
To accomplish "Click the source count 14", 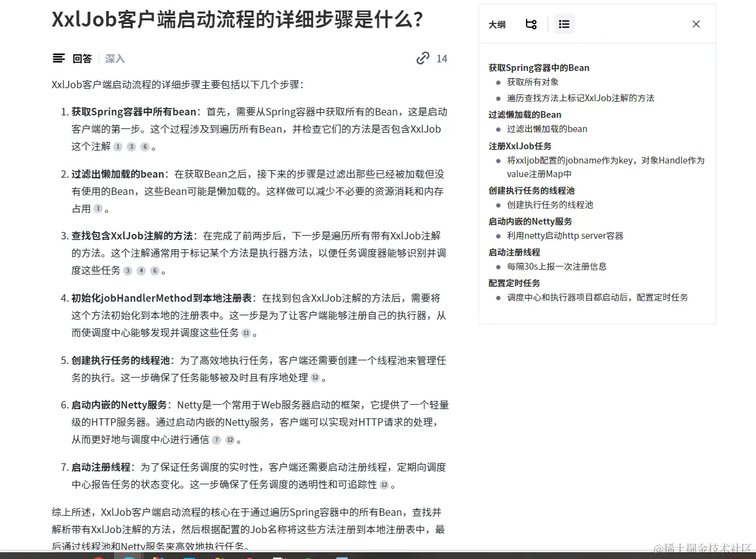I will tap(442, 59).
